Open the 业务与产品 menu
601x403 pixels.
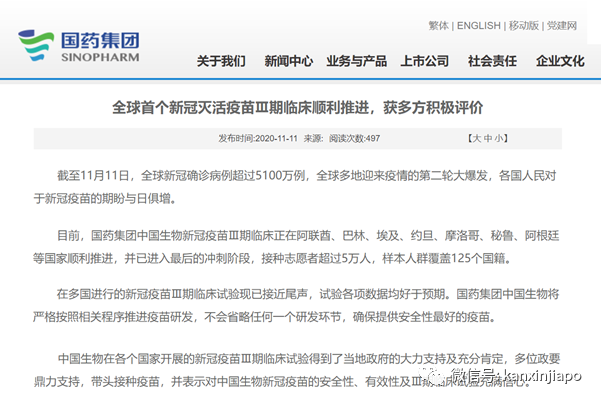(357, 61)
